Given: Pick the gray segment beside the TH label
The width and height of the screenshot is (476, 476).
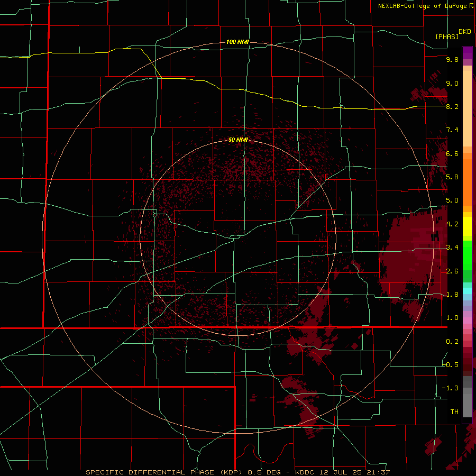Looking at the screenshot, I should (467, 405).
